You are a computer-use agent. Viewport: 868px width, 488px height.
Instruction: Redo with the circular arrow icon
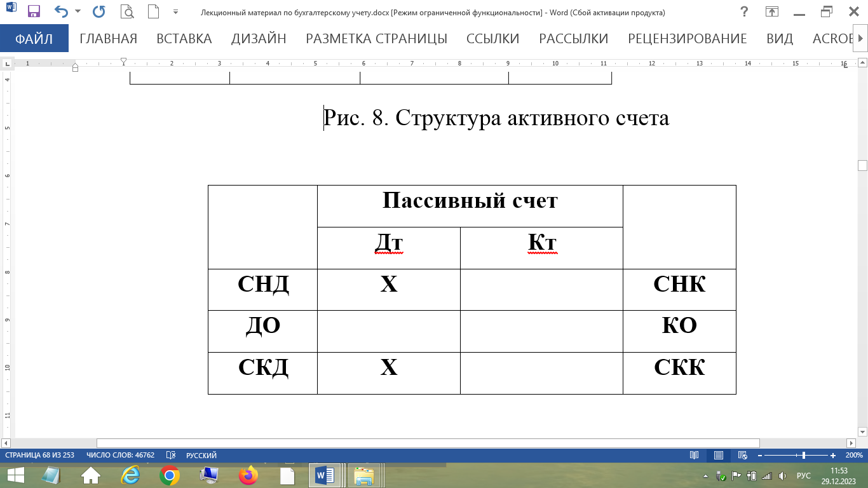pyautogui.click(x=99, y=11)
